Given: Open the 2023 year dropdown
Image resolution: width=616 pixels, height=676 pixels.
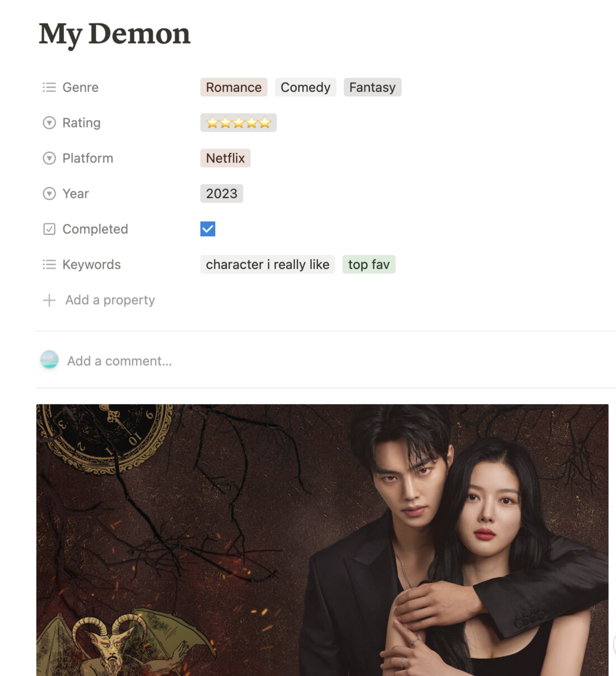Looking at the screenshot, I should (221, 194).
